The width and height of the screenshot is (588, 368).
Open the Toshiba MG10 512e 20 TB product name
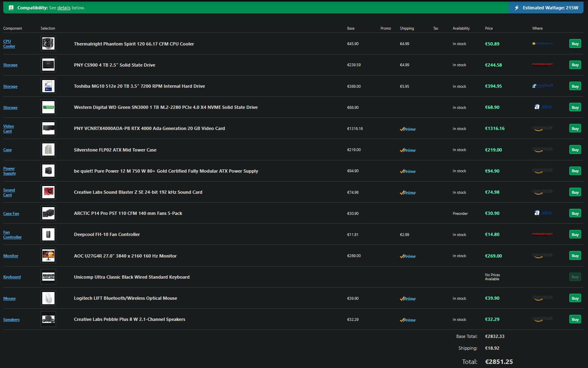[139, 86]
